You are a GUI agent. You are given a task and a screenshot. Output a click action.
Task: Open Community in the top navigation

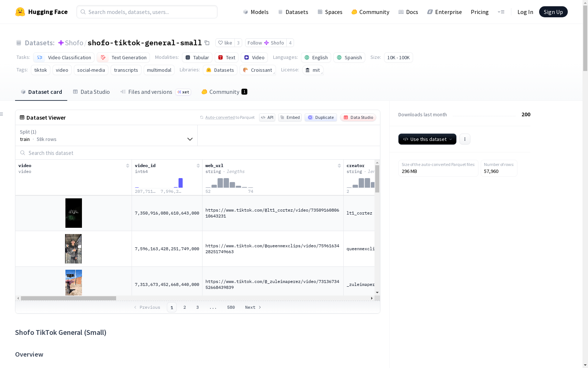click(x=370, y=12)
